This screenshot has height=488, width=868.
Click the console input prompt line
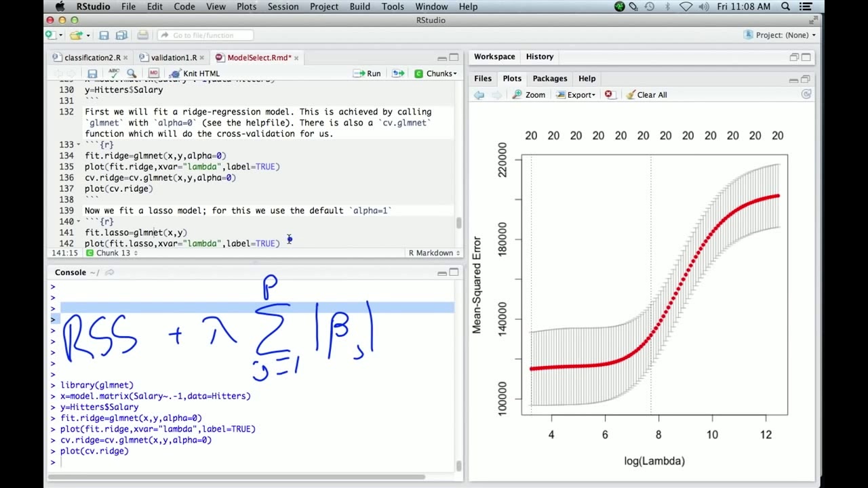[x=252, y=462]
